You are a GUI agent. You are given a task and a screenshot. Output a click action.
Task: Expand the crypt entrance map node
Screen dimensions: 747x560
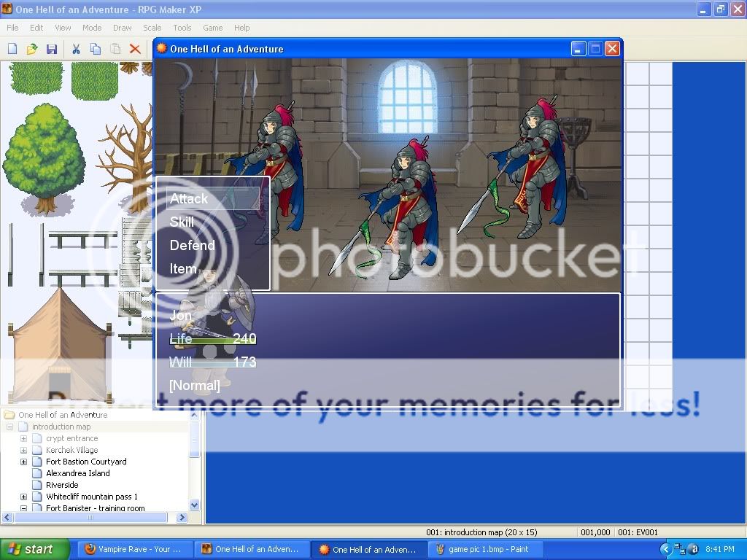(23, 438)
